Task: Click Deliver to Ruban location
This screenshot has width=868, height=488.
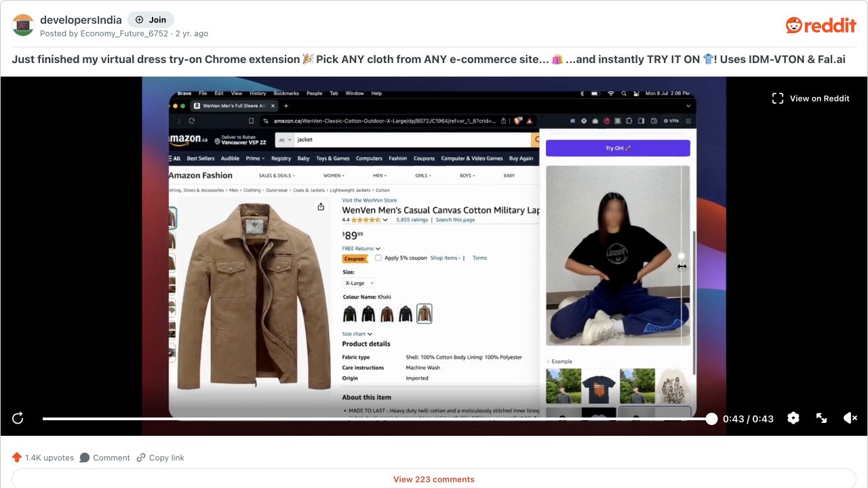Action: tap(240, 140)
